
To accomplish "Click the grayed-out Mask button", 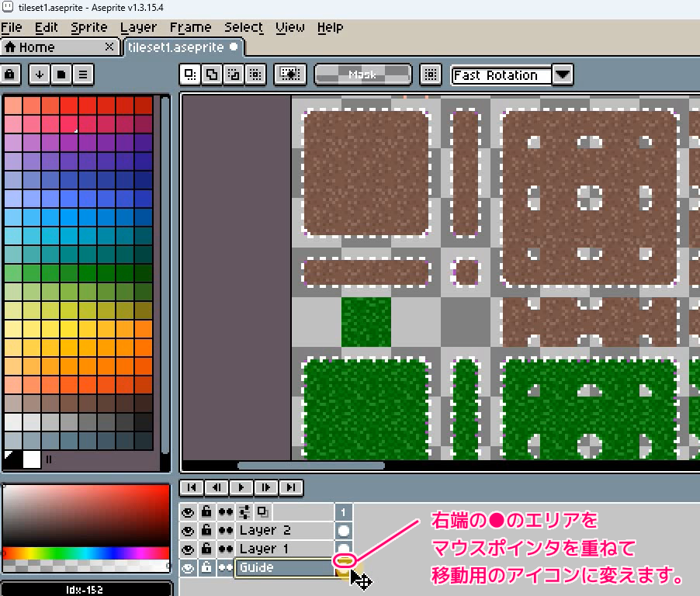I will (x=363, y=74).
